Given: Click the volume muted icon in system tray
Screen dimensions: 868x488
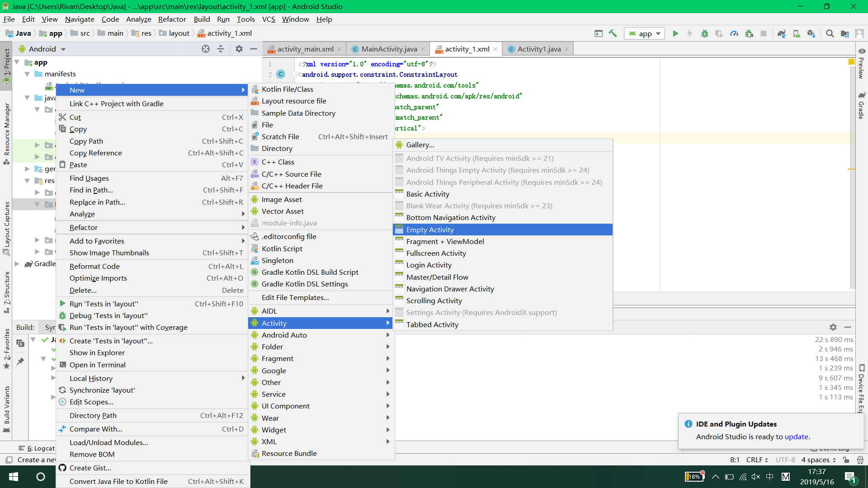Looking at the screenshot, I should 756,477.
